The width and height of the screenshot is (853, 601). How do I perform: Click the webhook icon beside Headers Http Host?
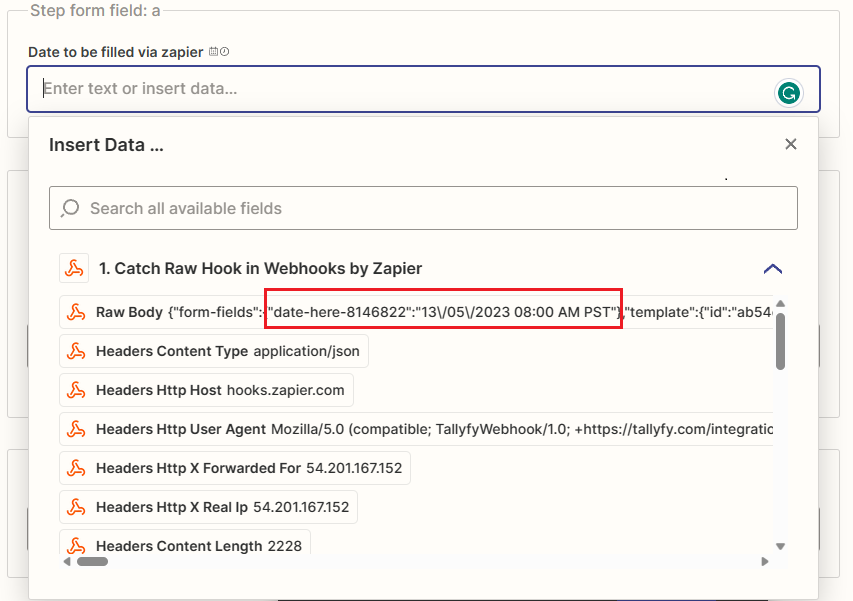[76, 390]
